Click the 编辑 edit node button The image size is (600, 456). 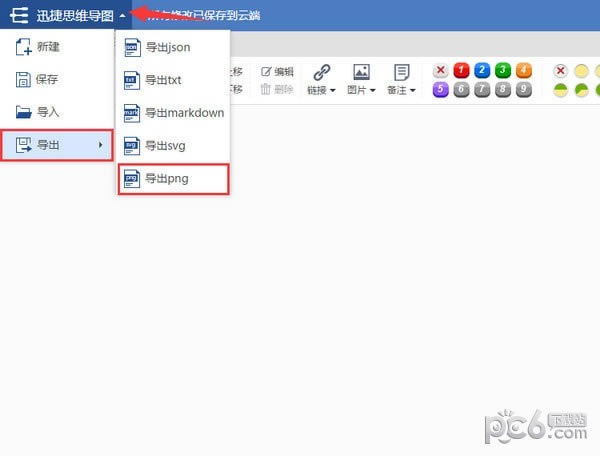(x=277, y=72)
